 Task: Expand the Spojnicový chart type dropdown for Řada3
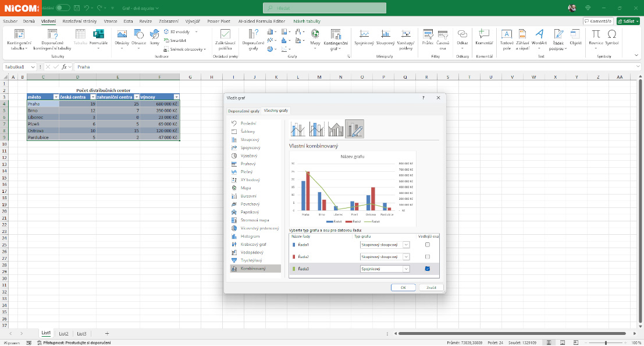[405, 269]
